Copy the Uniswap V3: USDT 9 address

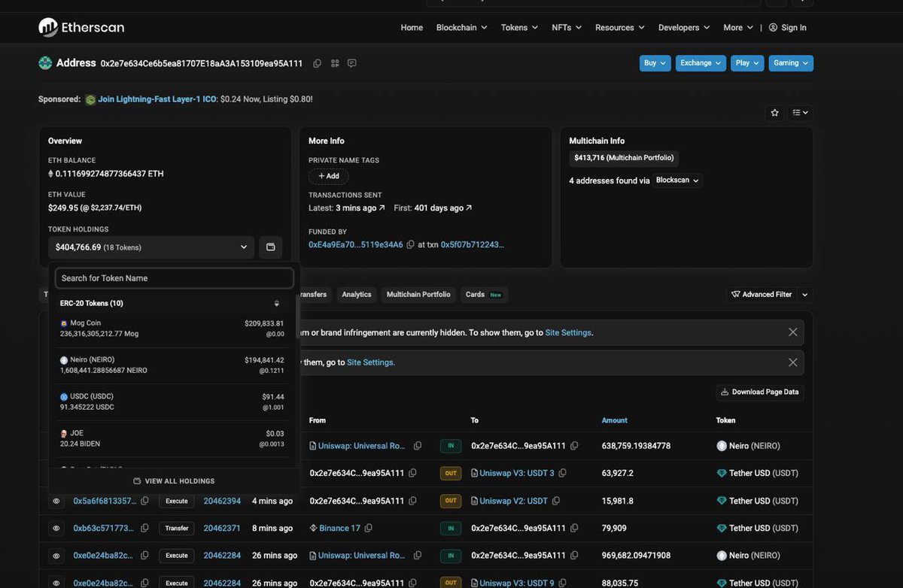[x=562, y=583]
